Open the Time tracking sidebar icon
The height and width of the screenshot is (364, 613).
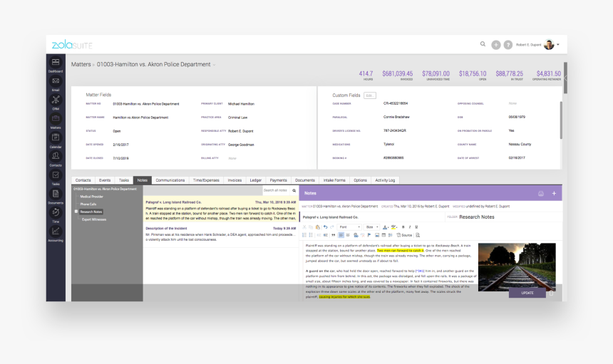55,213
